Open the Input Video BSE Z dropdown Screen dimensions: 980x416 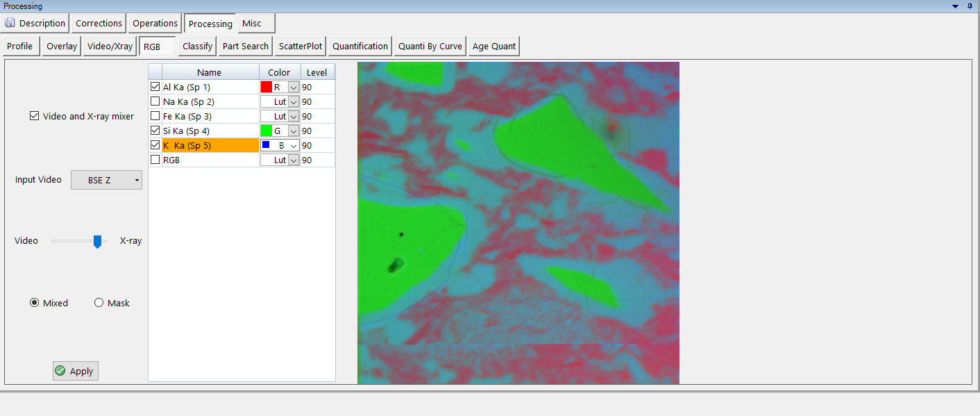[x=106, y=180]
